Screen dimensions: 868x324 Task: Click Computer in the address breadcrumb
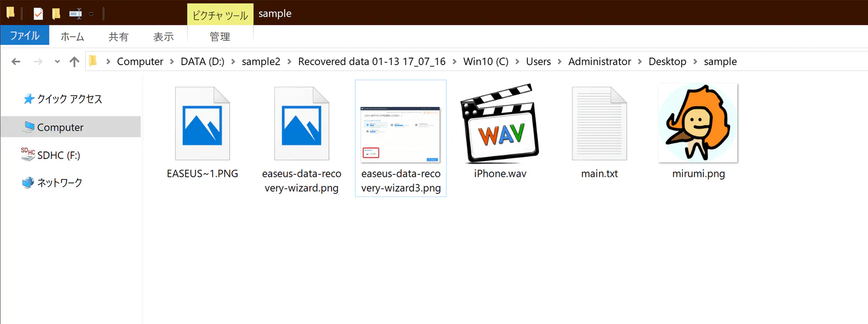140,61
